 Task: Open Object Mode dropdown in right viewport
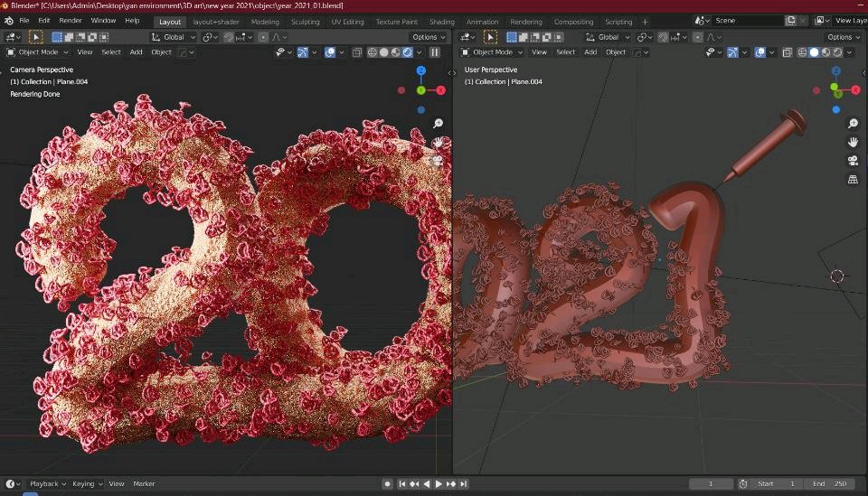tap(493, 52)
